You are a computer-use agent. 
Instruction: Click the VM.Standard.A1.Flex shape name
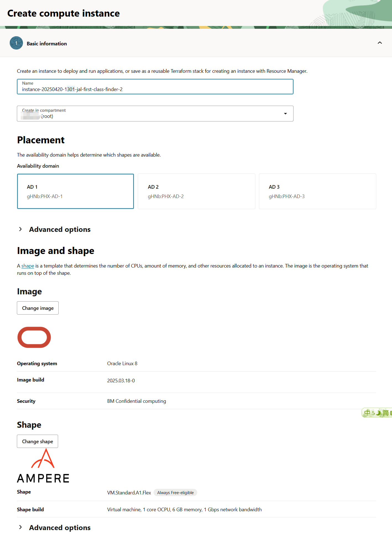pos(129,493)
